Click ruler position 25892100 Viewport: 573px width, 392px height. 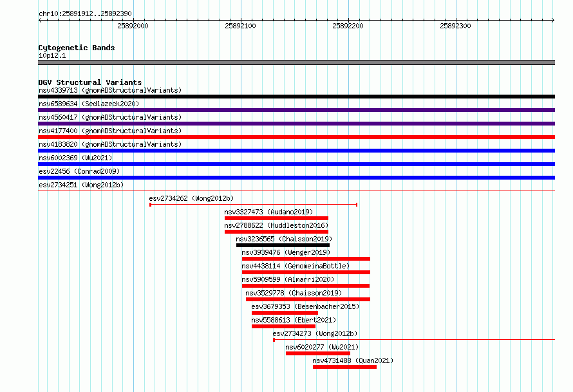click(x=240, y=26)
